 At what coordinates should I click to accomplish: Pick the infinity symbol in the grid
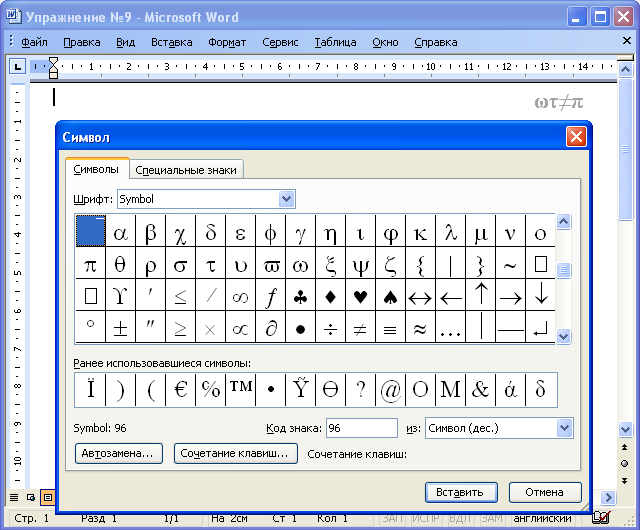tap(240, 295)
